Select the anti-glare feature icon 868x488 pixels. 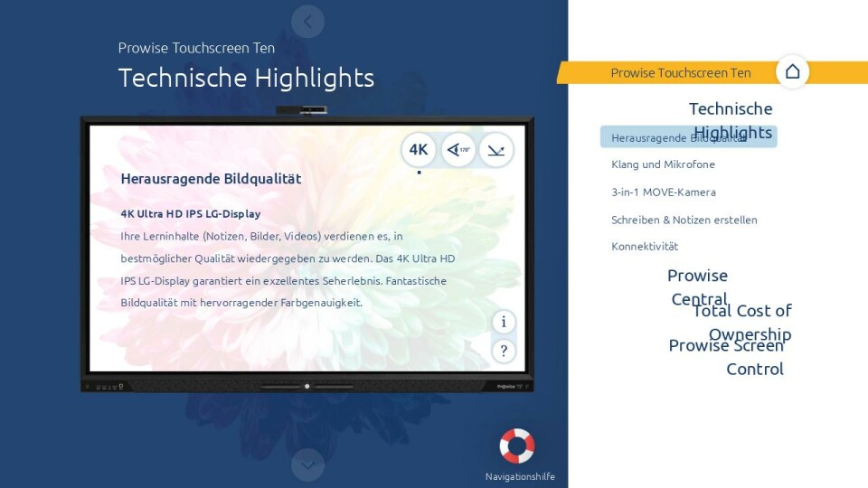click(x=496, y=149)
